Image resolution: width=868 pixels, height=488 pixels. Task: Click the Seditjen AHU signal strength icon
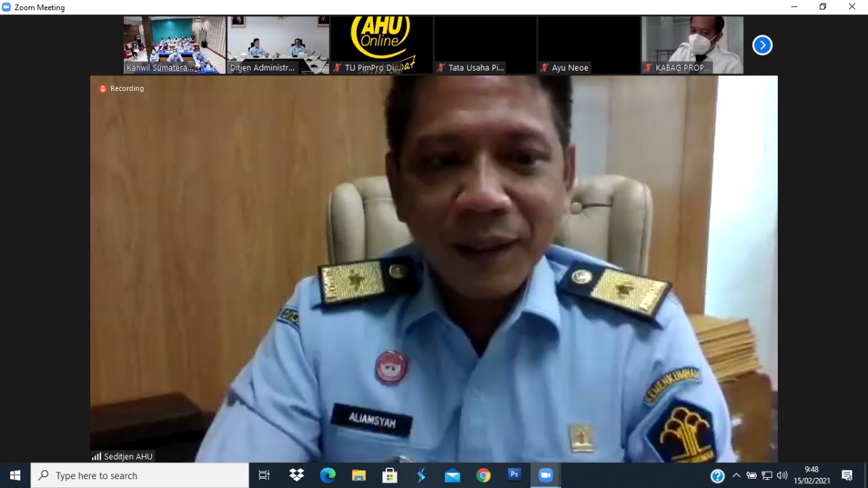(x=96, y=457)
